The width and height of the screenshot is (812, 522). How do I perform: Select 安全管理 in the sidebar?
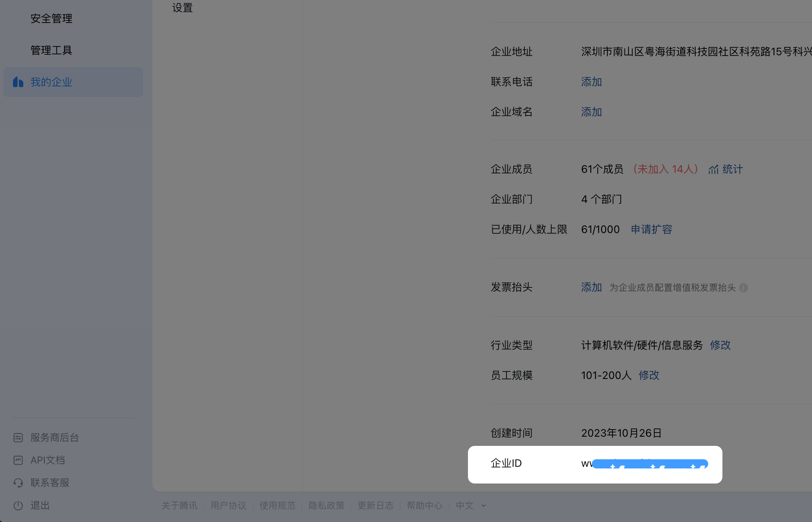pos(51,18)
